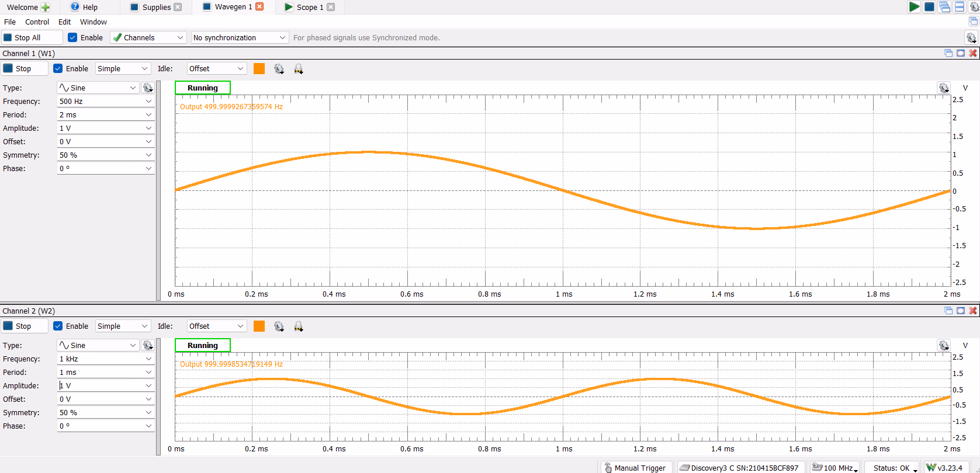The image size is (980, 473).
Task: Open Channel 1 toolbar gear settings
Action: tap(279, 69)
